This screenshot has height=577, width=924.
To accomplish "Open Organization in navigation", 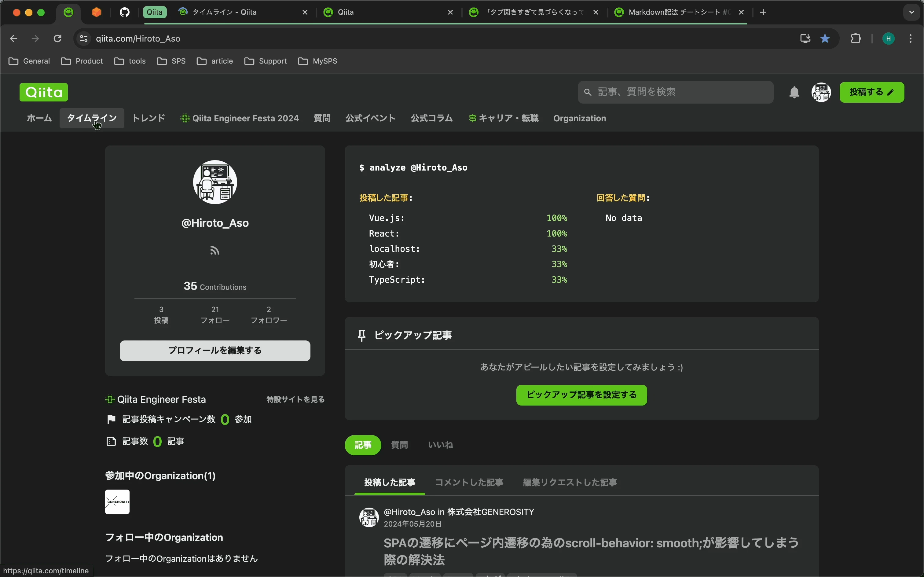I will pos(580,118).
